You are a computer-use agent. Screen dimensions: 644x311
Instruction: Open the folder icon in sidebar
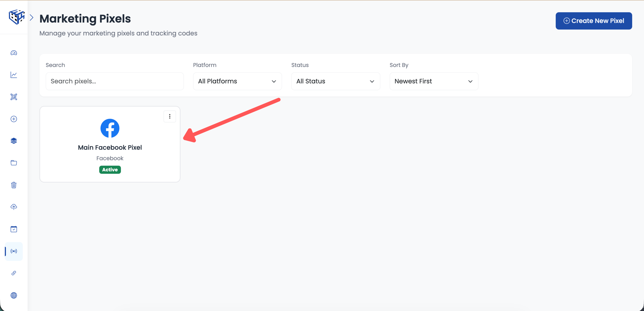click(x=14, y=163)
